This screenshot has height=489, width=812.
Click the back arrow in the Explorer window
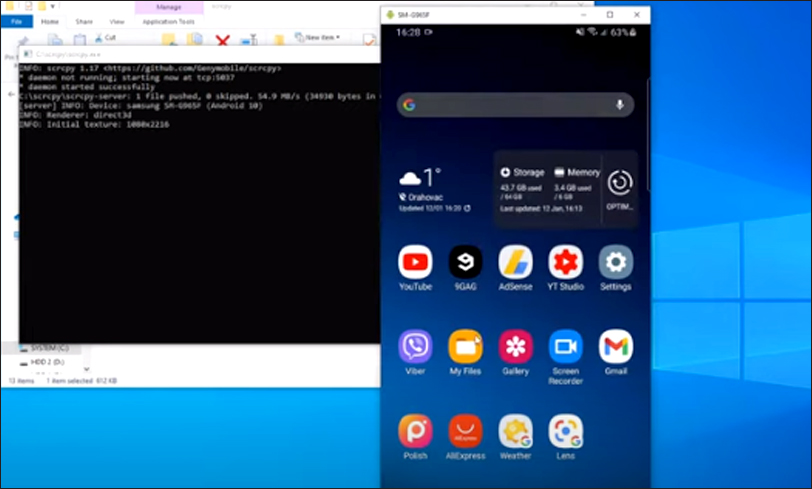[x=11, y=94]
